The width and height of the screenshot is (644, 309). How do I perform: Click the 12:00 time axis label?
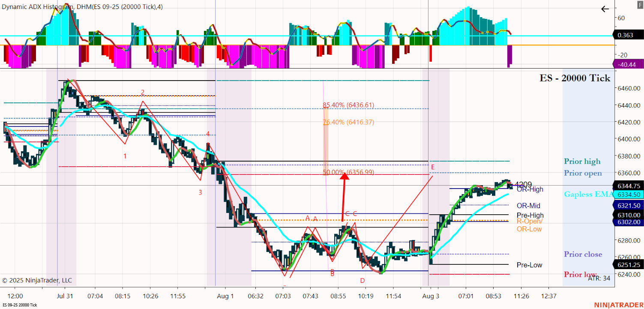coord(15,296)
